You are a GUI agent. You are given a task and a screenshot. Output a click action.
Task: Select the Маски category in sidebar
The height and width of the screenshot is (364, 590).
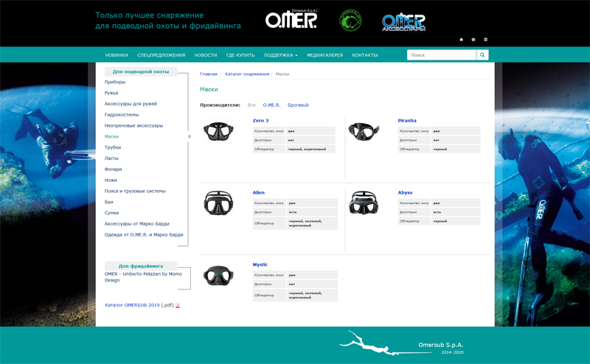pos(111,136)
